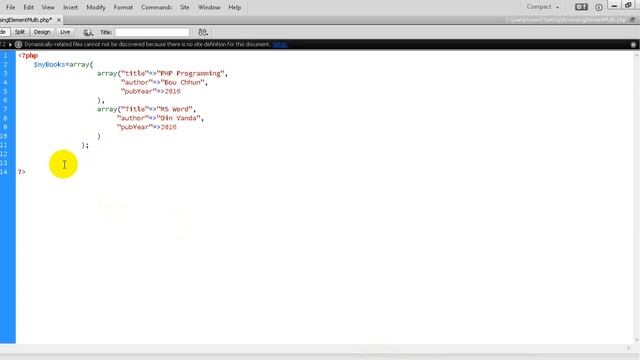Open the File Management icon
This screenshot has width=640, height=360.
coord(203,32)
